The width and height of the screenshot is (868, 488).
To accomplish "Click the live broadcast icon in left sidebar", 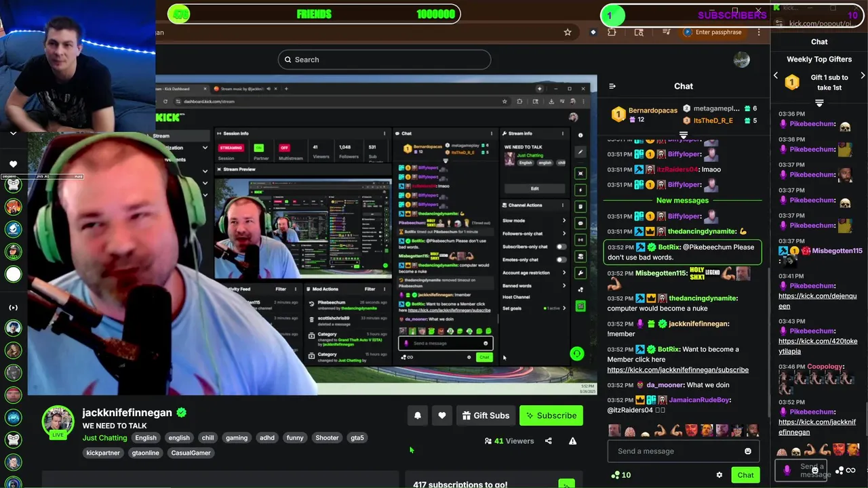I will (13, 307).
